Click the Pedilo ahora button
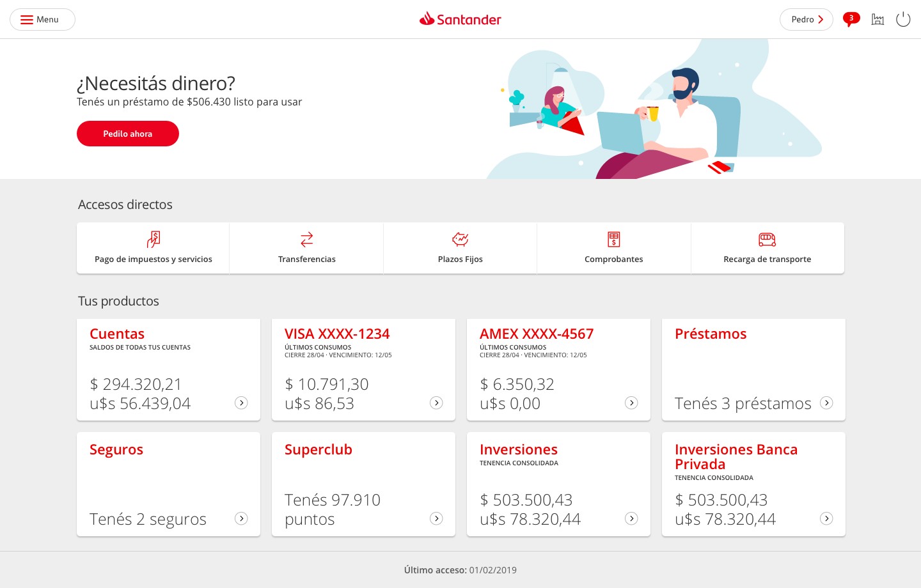The width and height of the screenshot is (921, 588). (128, 134)
